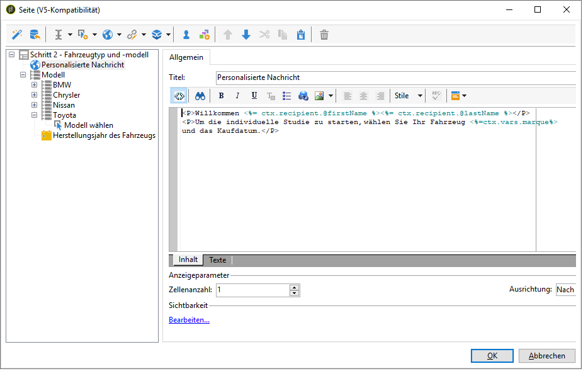Open the Stile dropdown
The image size is (588, 376).
point(408,96)
